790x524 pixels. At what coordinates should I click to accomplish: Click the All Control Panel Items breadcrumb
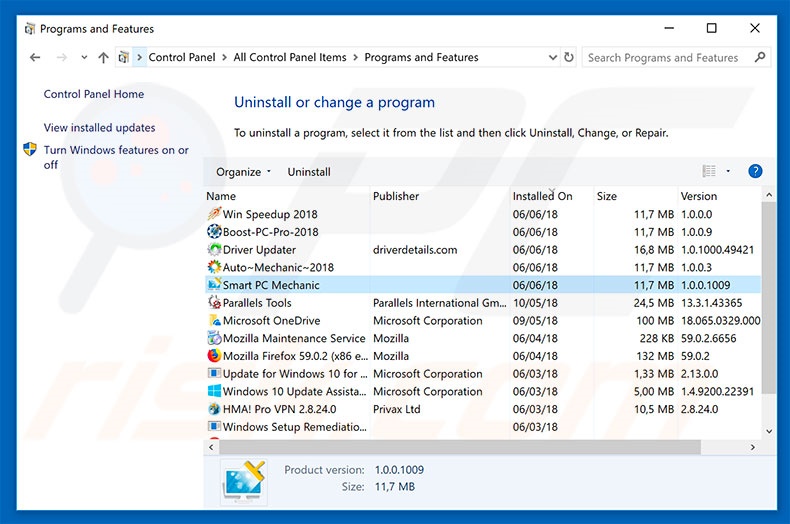(290, 57)
